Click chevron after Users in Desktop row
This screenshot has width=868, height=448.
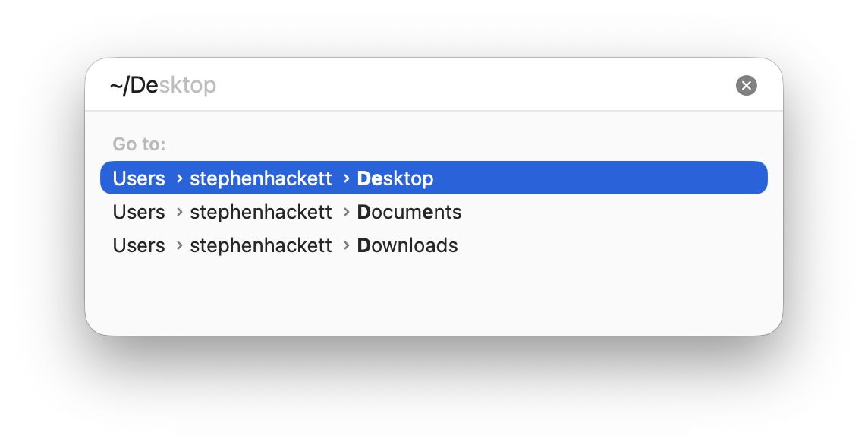pos(179,178)
